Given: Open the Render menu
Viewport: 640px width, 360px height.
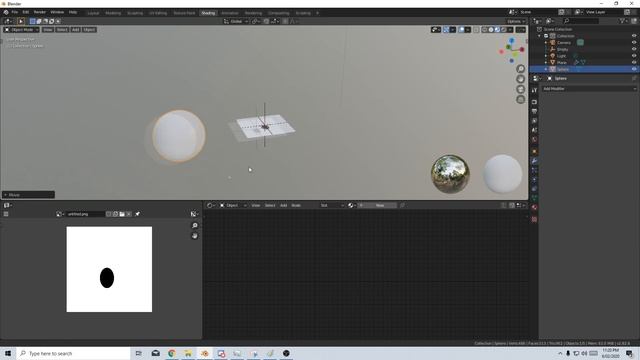Looking at the screenshot, I should (x=40, y=12).
